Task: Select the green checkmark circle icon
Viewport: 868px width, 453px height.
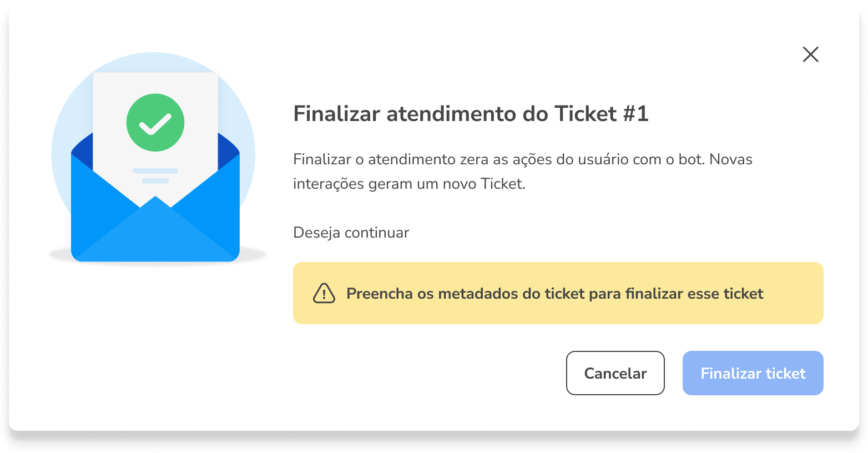Action: pyautogui.click(x=155, y=123)
